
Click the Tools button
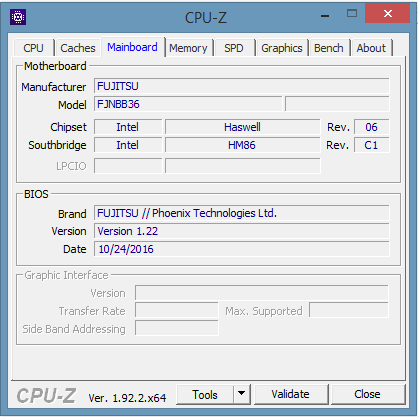[205, 394]
